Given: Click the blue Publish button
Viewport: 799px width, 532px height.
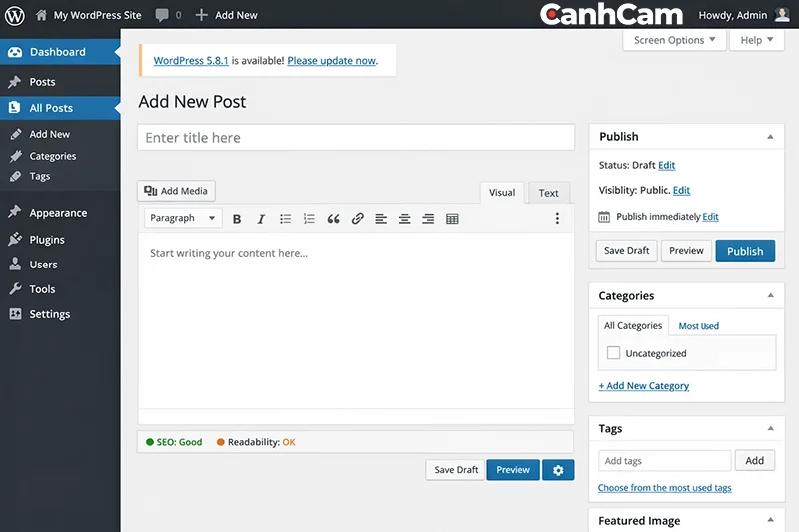Looking at the screenshot, I should [745, 251].
